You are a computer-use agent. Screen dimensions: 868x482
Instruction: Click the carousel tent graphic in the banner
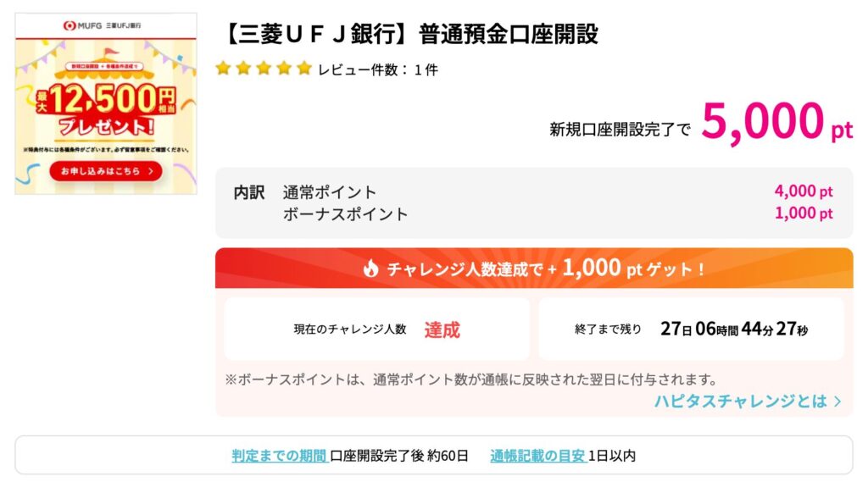point(103,65)
